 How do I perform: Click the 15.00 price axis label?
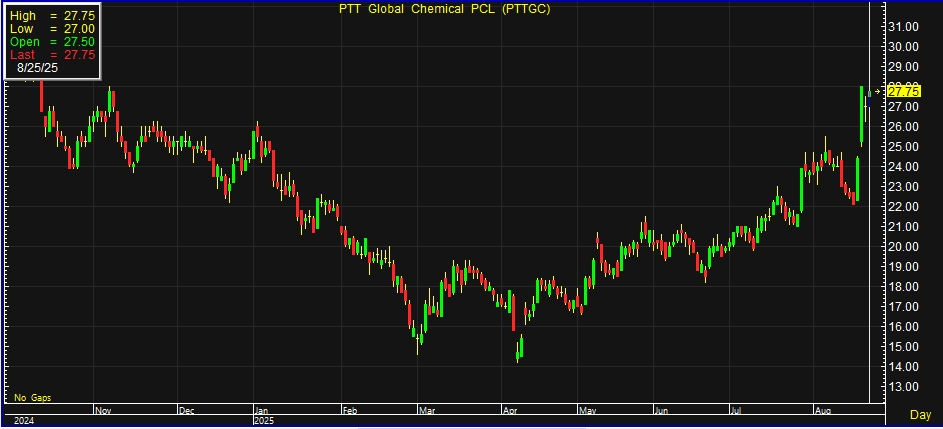point(903,347)
